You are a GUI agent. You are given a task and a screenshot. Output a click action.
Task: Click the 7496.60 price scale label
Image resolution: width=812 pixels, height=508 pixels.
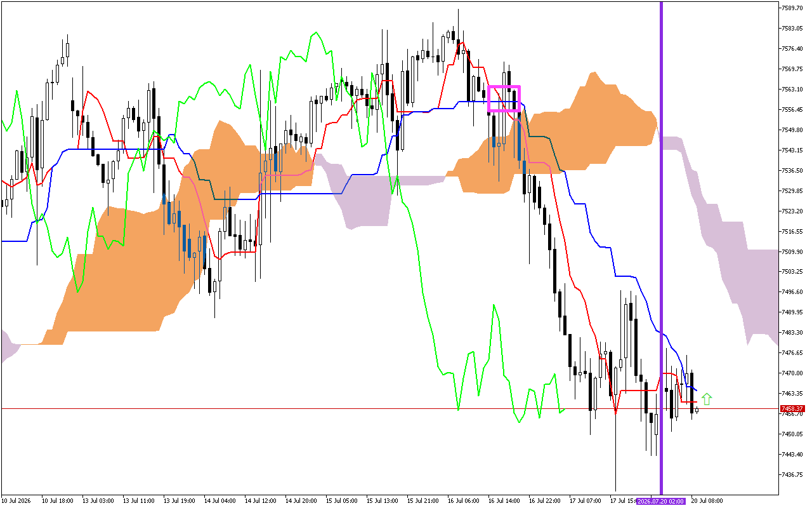click(x=793, y=292)
